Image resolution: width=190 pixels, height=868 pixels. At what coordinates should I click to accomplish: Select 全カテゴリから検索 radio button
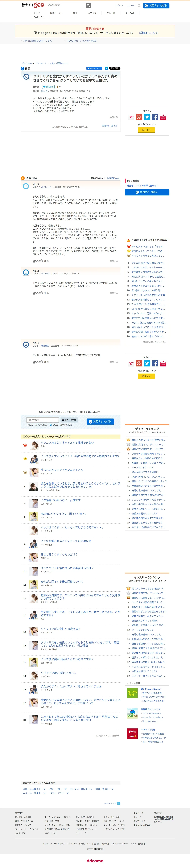coord(28,425)
